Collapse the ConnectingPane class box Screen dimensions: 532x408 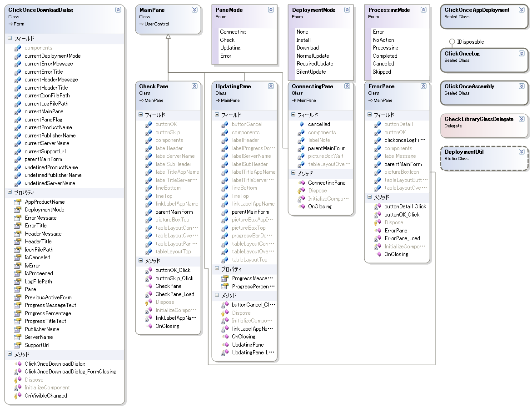point(347,86)
